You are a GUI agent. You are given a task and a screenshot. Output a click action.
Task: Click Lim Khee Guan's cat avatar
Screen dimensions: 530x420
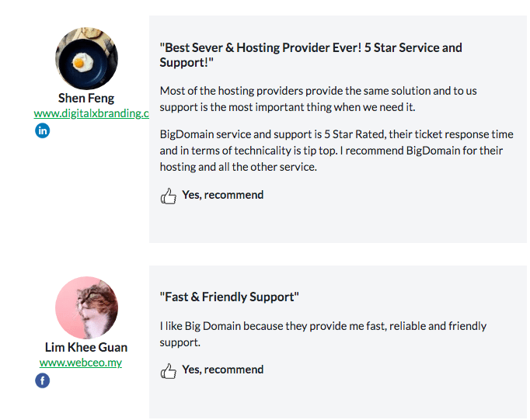coord(86,308)
